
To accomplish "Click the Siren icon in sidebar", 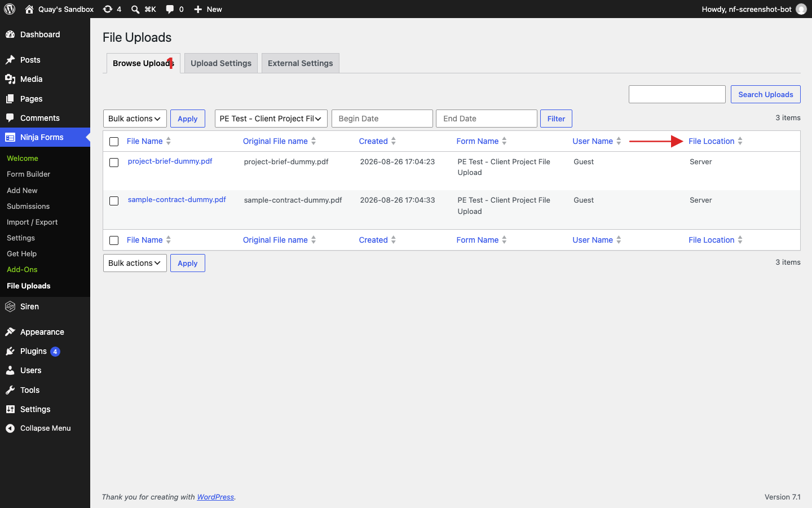I will coord(10,306).
